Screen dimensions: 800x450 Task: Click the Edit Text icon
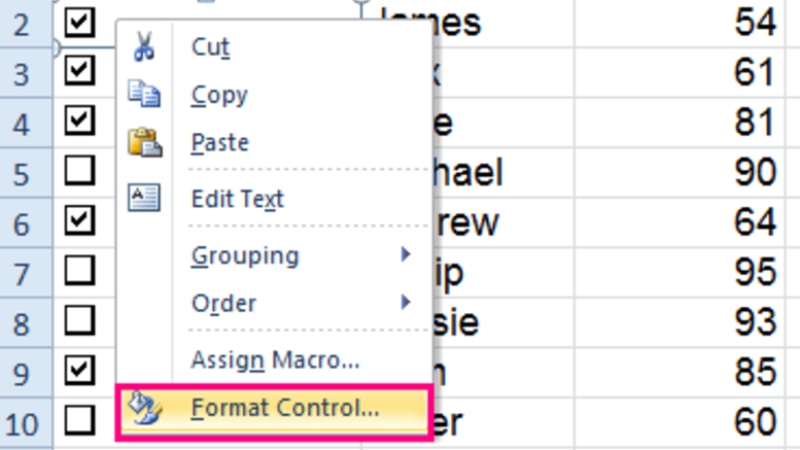pyautogui.click(x=144, y=198)
